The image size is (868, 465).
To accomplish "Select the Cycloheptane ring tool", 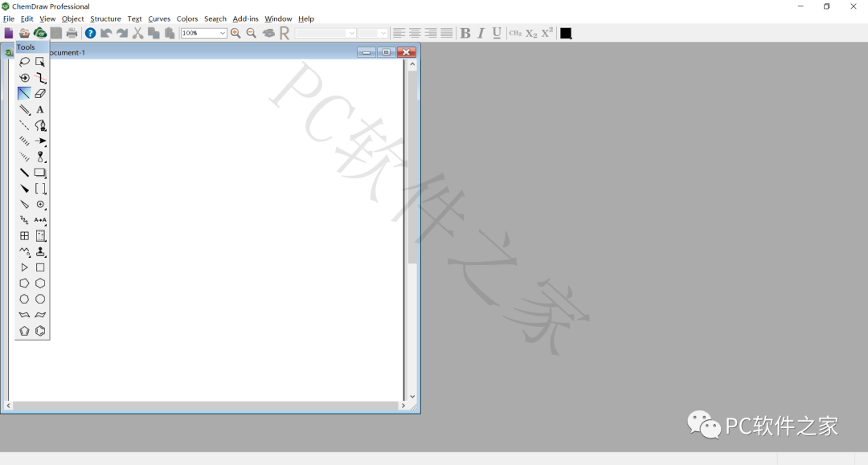I will pos(24,299).
